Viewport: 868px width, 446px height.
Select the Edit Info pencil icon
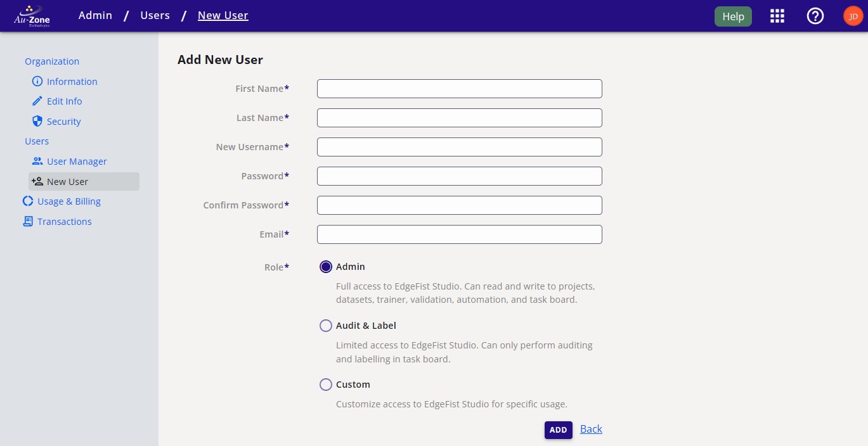[37, 101]
